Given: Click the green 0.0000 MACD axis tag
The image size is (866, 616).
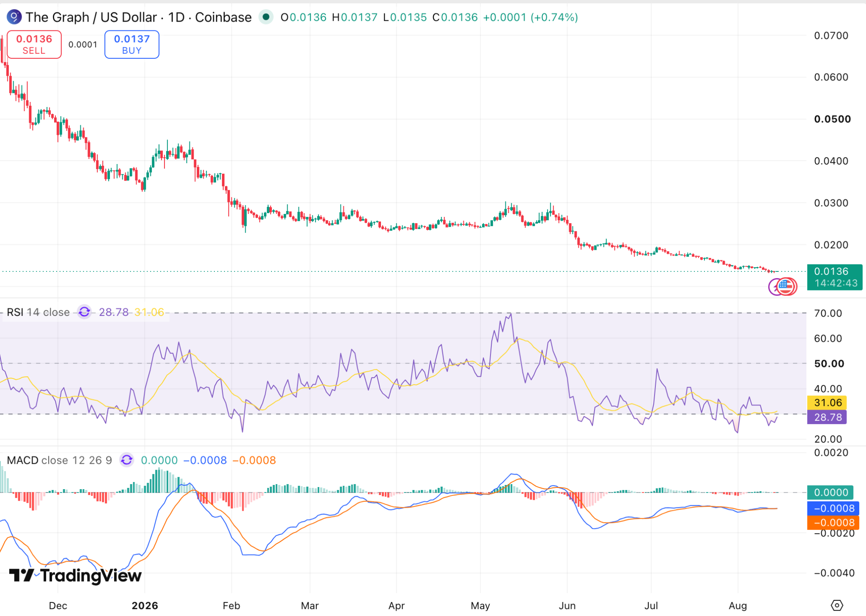Looking at the screenshot, I should [x=830, y=493].
